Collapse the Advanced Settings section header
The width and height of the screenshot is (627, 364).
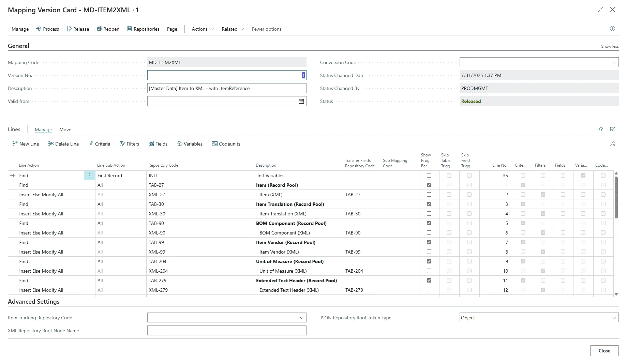(34, 302)
